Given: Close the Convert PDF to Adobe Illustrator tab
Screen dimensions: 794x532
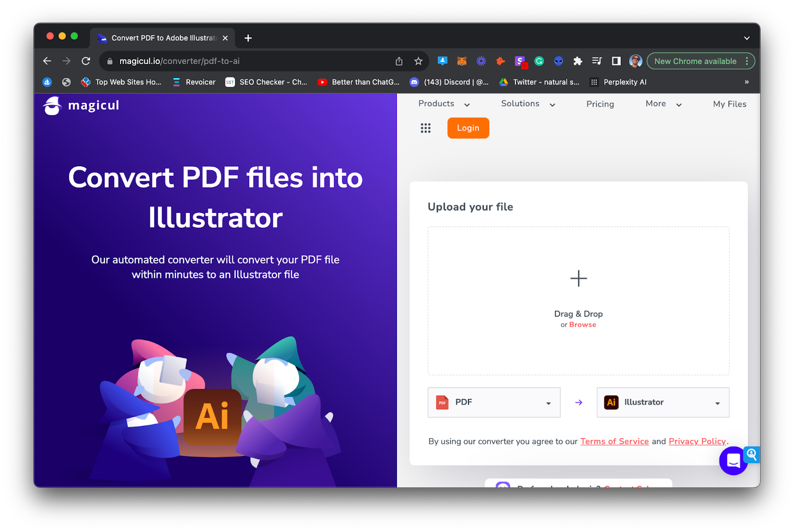Looking at the screenshot, I should (225, 38).
